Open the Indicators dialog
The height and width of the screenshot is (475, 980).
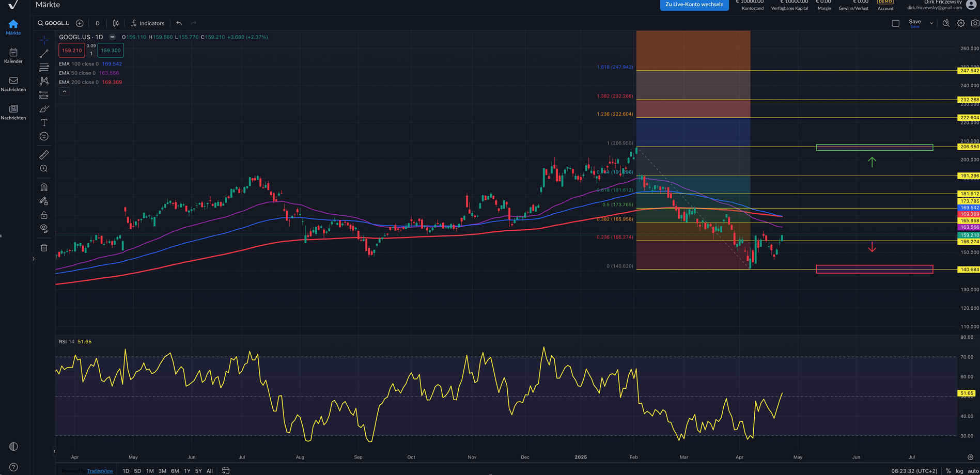tap(147, 23)
